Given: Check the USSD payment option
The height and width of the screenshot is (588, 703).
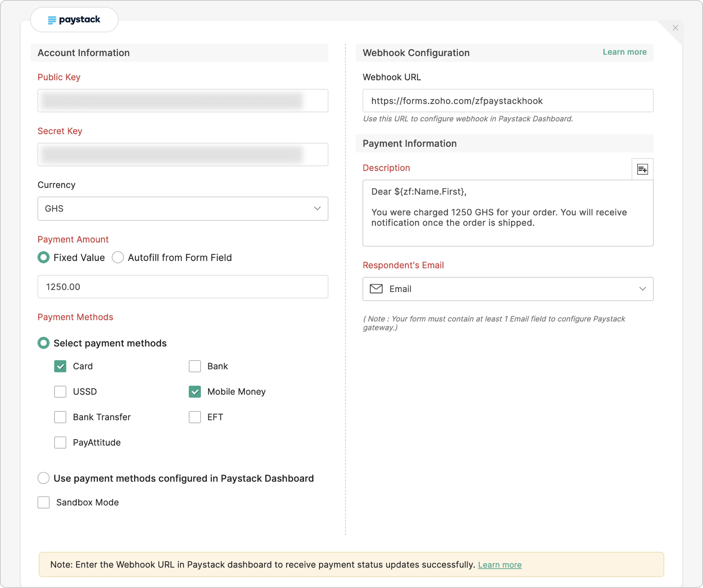Looking at the screenshot, I should pyautogui.click(x=60, y=392).
